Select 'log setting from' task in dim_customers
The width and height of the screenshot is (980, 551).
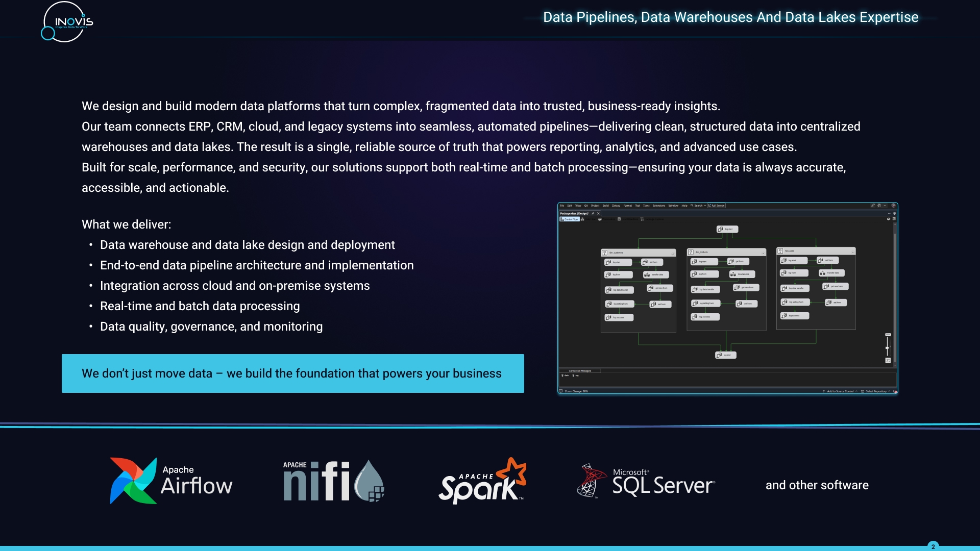click(620, 304)
